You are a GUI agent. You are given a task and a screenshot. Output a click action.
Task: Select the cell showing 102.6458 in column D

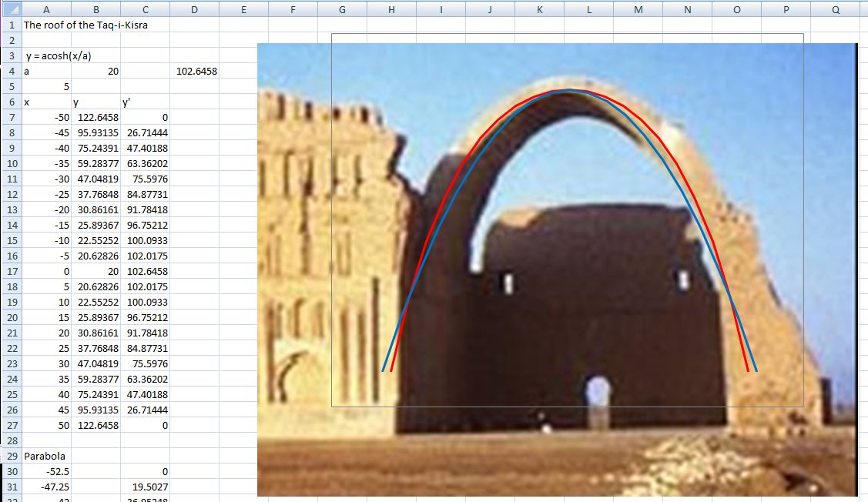click(196, 71)
